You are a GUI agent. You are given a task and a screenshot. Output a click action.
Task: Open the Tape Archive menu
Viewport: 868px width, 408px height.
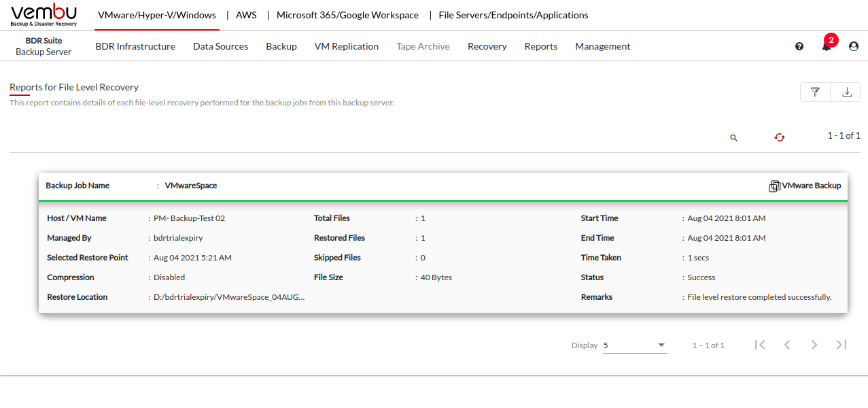[423, 46]
